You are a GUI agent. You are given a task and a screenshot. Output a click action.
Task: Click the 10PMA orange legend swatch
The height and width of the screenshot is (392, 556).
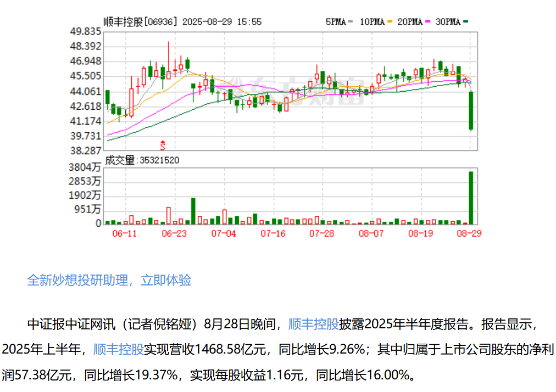[390, 21]
